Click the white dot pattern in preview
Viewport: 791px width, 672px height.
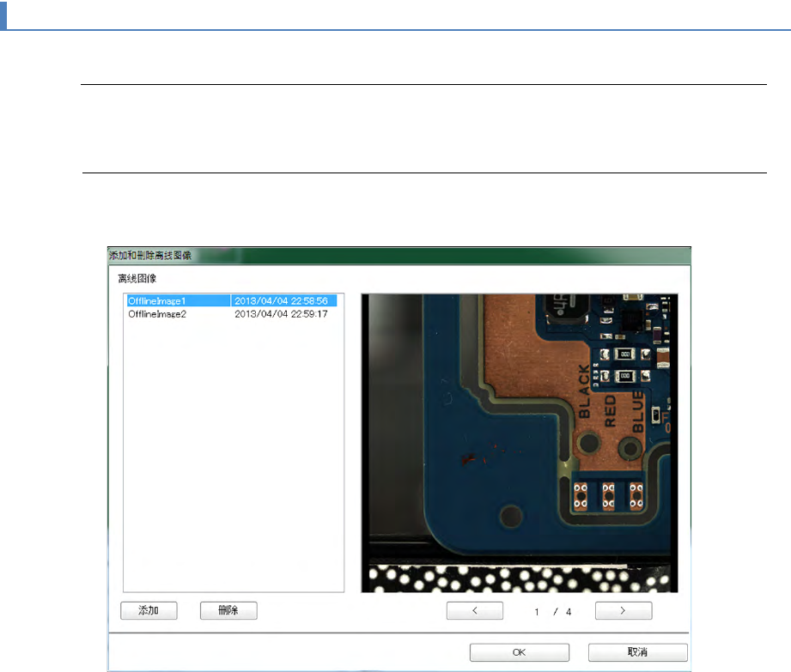pyautogui.click(x=515, y=578)
